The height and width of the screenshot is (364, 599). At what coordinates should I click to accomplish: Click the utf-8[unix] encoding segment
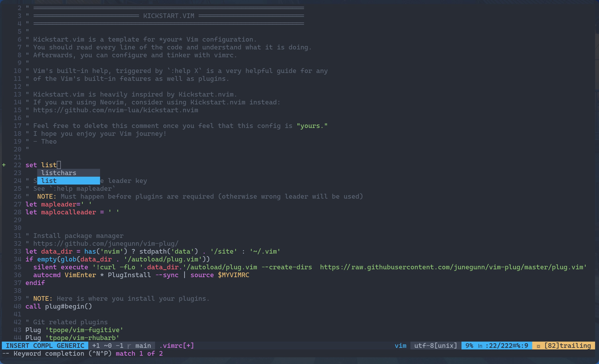coord(436,346)
